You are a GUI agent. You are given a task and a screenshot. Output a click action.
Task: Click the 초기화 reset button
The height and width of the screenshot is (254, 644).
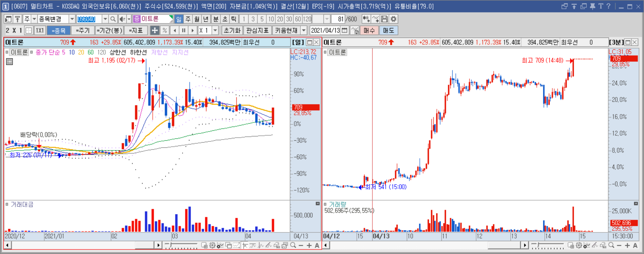tap(232, 30)
